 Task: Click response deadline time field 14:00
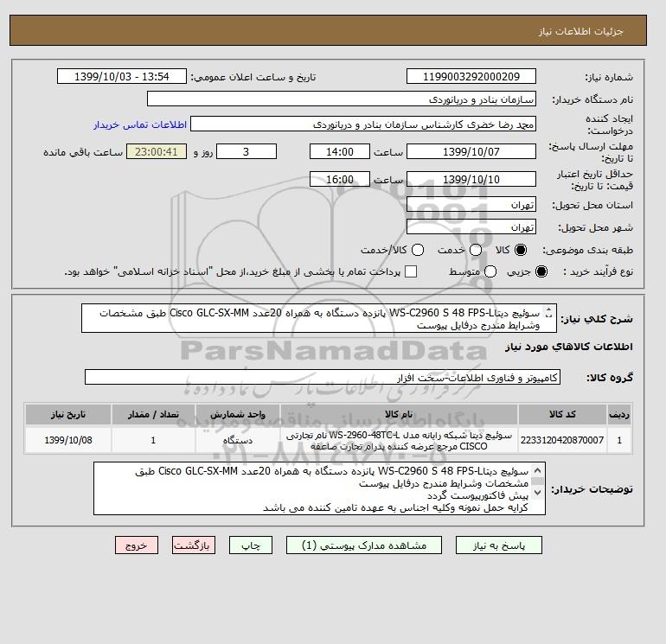pos(340,151)
